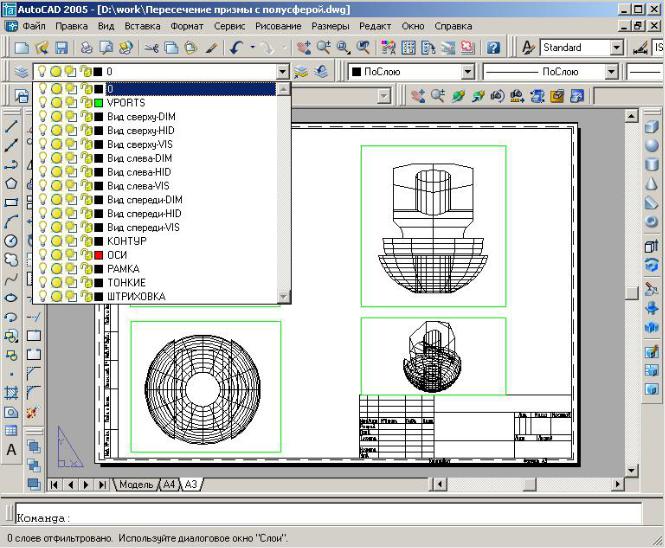Image resolution: width=665 pixels, height=548 pixels.
Task: Click the Print icon
Action: tap(87, 48)
